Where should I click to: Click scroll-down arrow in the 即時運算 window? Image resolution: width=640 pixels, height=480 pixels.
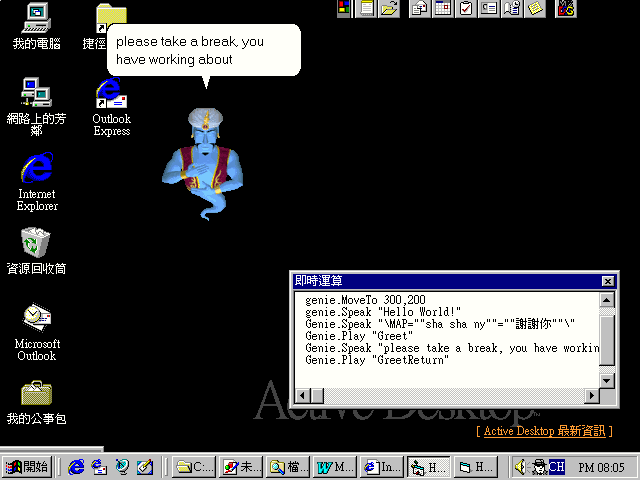[x=607, y=379]
